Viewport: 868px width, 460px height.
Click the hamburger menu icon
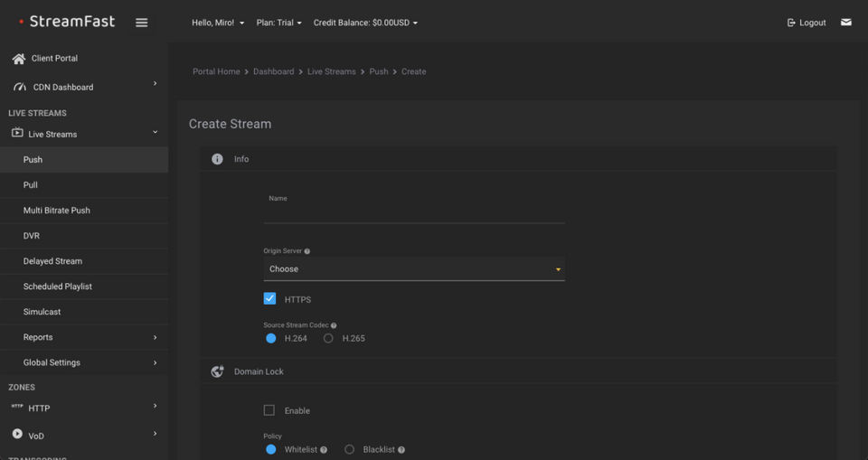[142, 23]
